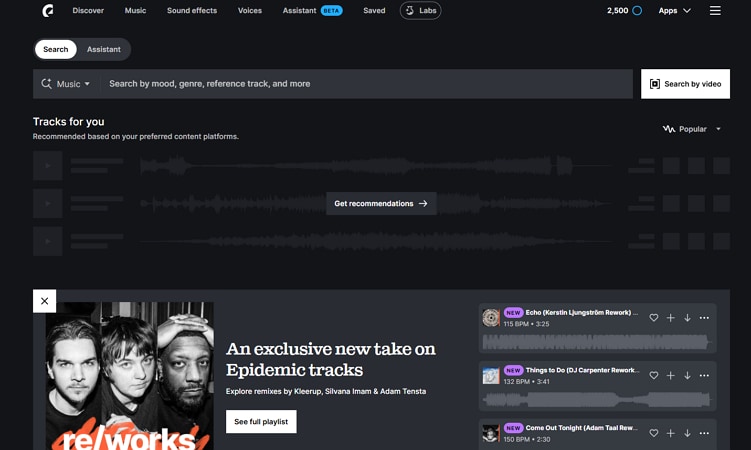The image size is (751, 450).
Task: Click the '115 BPM • 3:25' text
Action: point(526,324)
